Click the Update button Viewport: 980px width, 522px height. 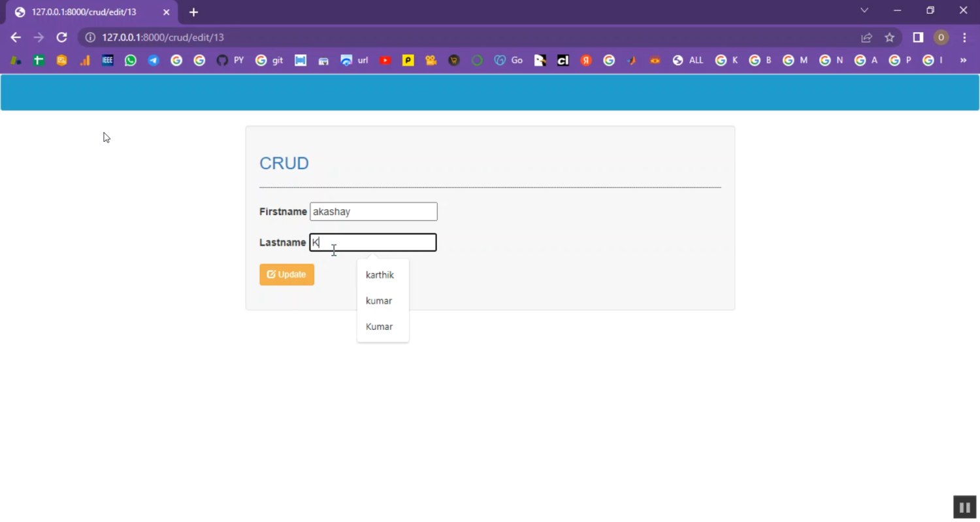click(287, 274)
